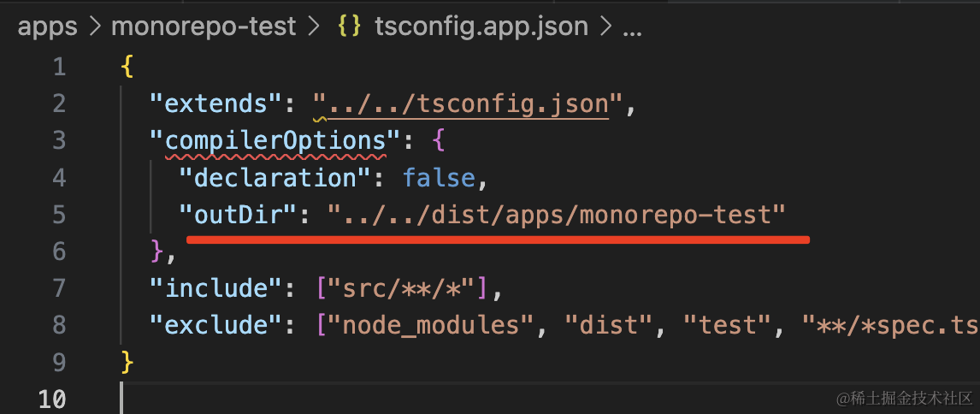Open the monorepo-test breadcrumb segment
This screenshot has height=414, width=980.
tap(204, 27)
